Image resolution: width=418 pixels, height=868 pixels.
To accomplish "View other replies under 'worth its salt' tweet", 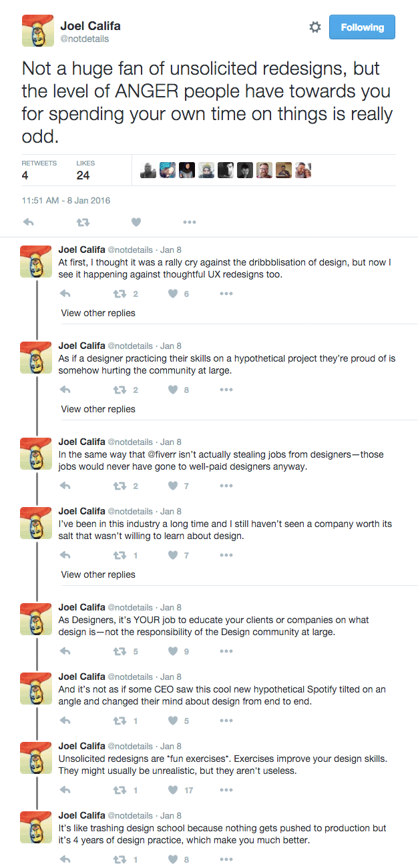I will (98, 574).
